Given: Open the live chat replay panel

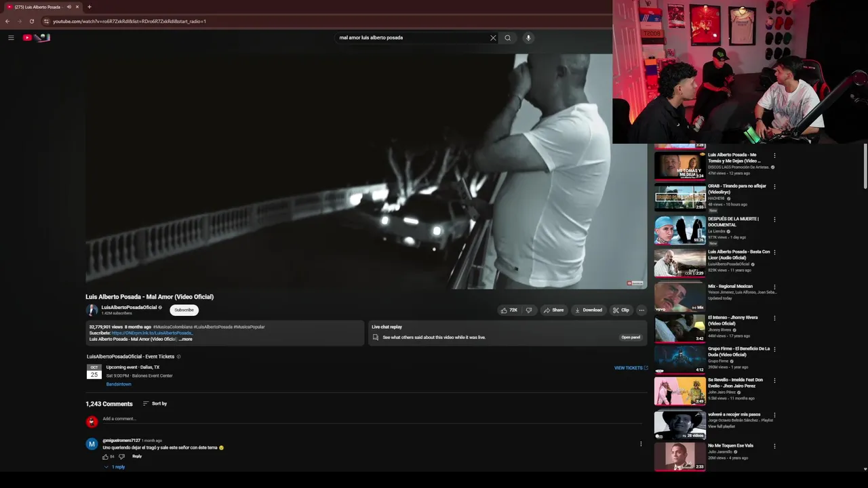Looking at the screenshot, I should [x=631, y=338].
